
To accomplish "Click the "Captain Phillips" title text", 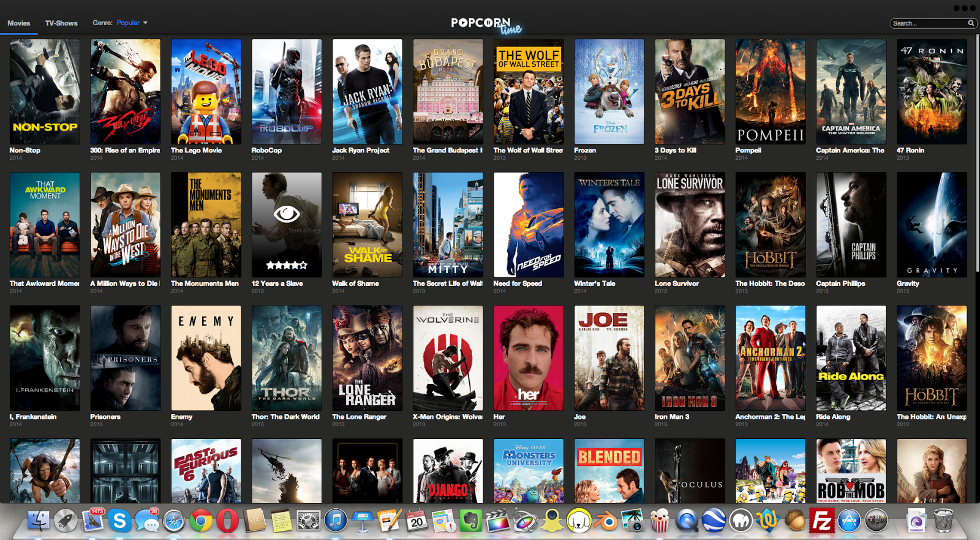I will click(x=840, y=283).
